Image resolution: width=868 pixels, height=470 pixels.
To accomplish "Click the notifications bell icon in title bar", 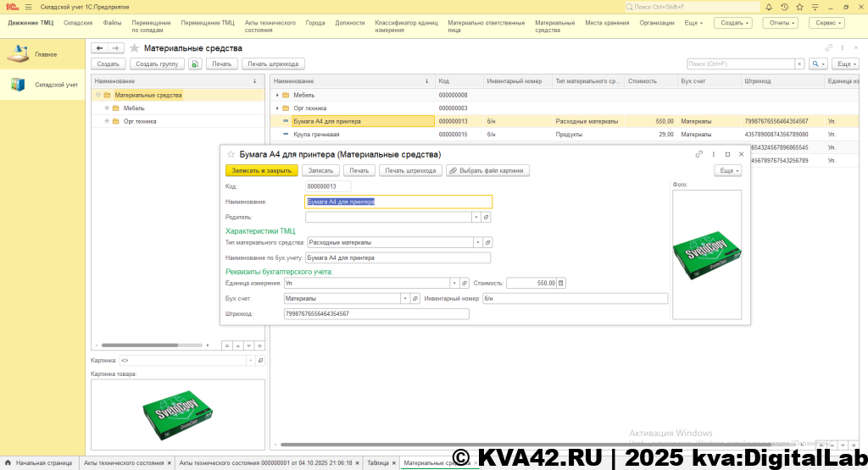I will pos(771,7).
